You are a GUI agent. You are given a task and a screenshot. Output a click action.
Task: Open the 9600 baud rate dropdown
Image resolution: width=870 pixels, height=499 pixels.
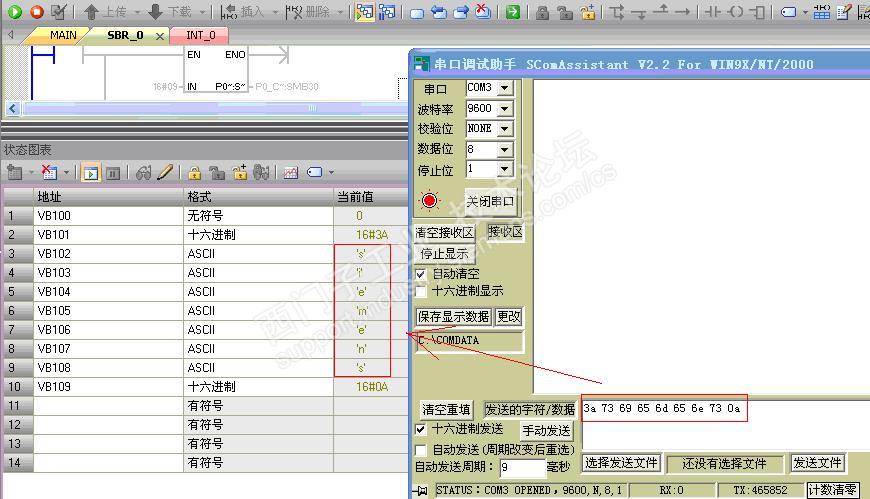pos(504,108)
